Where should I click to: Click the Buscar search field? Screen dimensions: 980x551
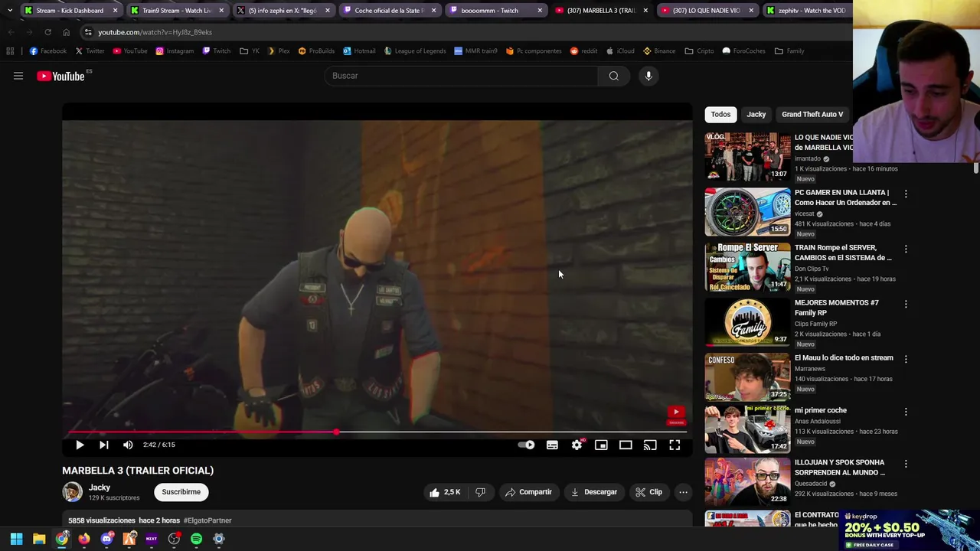coord(462,76)
